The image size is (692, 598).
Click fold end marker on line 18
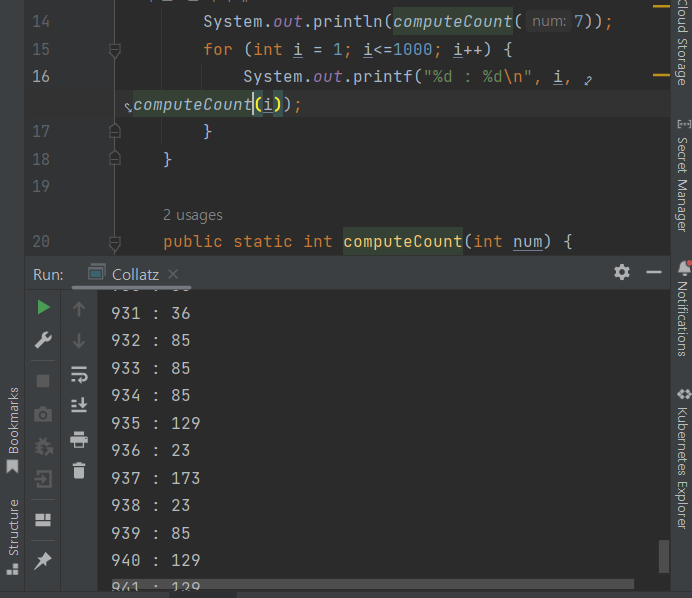tap(115, 158)
